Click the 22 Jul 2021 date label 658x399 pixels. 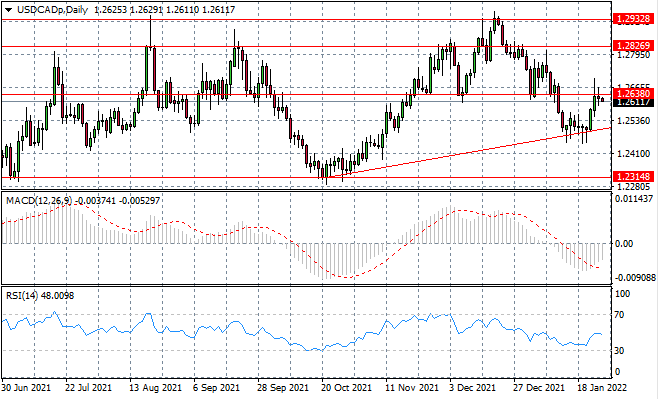[90, 387]
